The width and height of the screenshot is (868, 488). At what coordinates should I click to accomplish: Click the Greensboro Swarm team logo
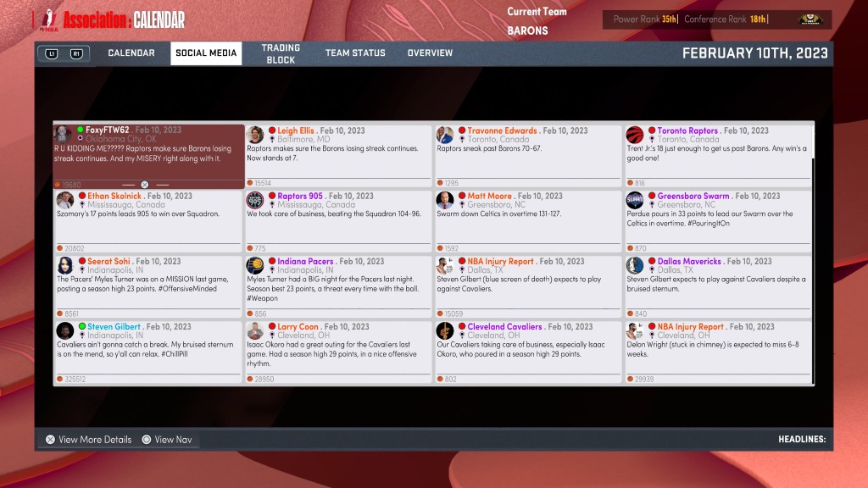[635, 200]
